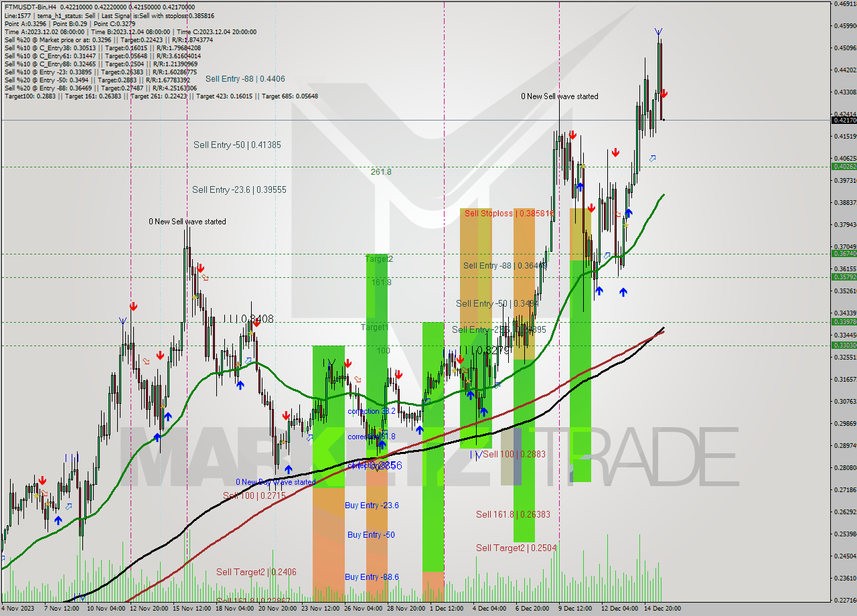857x616 pixels.
Task: Click the '15 Nov 12:00' time axis label
Action: [x=191, y=609]
